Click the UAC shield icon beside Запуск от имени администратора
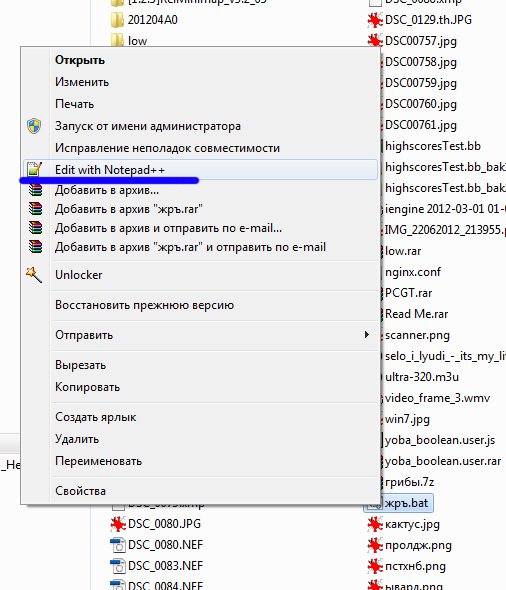 pos(34,126)
